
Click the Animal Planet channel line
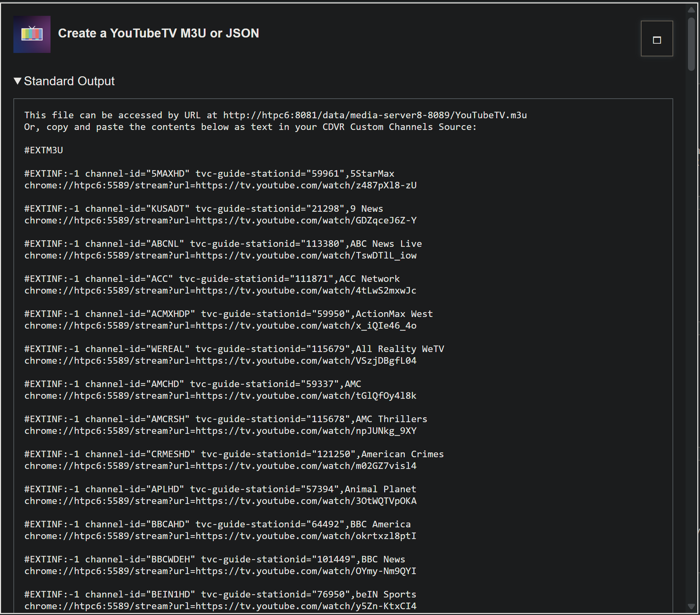[220, 489]
